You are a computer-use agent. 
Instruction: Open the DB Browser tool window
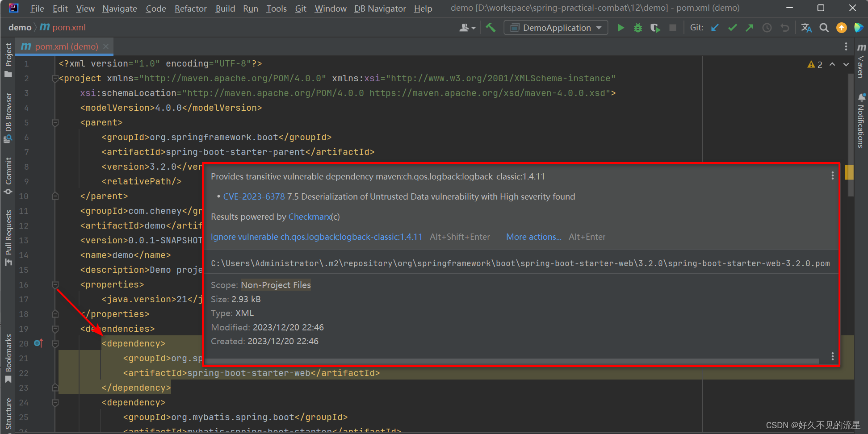click(8, 117)
